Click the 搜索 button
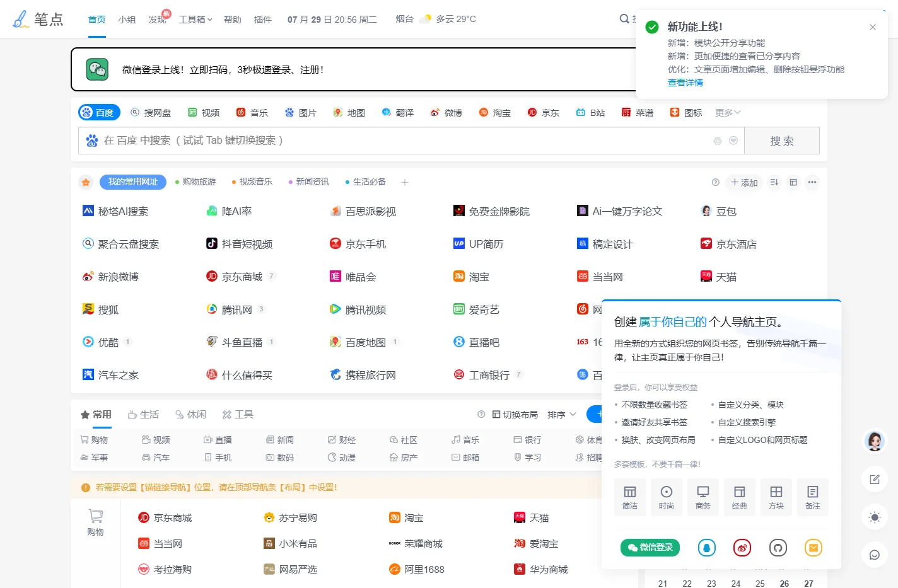 point(782,141)
